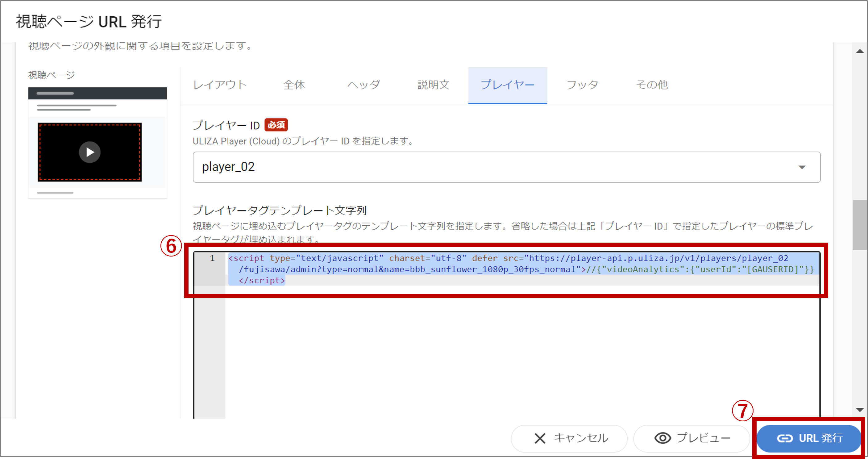
Task: Click the 必須 badge next to プレイヤー ID
Action: tap(276, 125)
